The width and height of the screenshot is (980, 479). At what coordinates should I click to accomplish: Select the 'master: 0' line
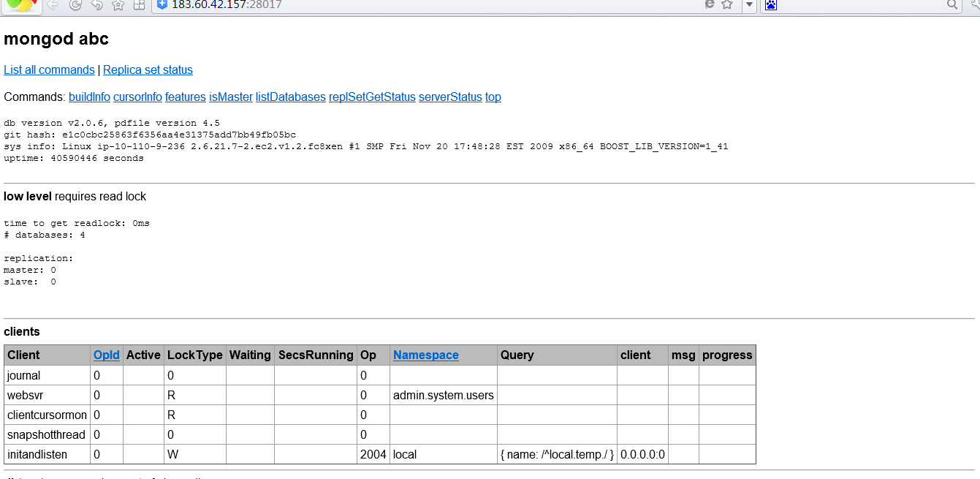30,270
